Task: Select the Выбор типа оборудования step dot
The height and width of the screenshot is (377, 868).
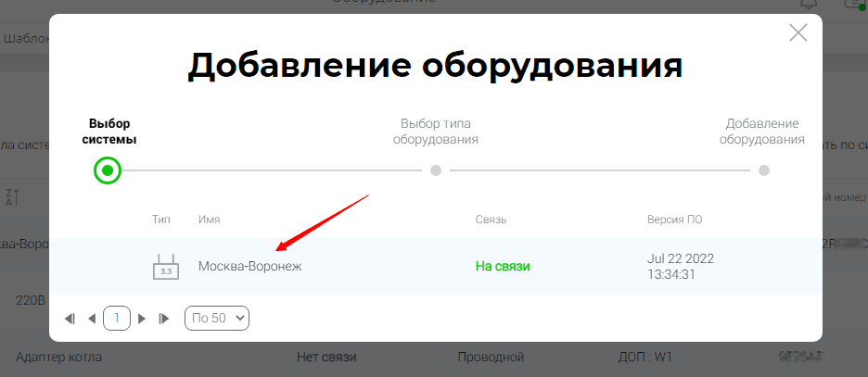Action: pyautogui.click(x=436, y=170)
